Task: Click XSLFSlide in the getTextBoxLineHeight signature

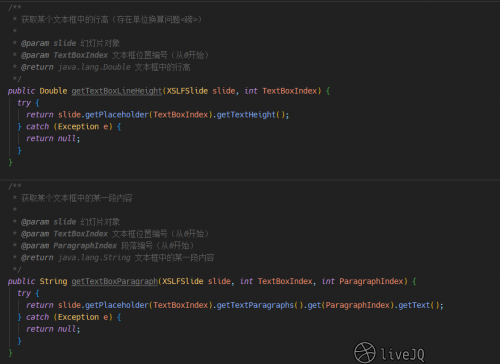Action: (187, 91)
